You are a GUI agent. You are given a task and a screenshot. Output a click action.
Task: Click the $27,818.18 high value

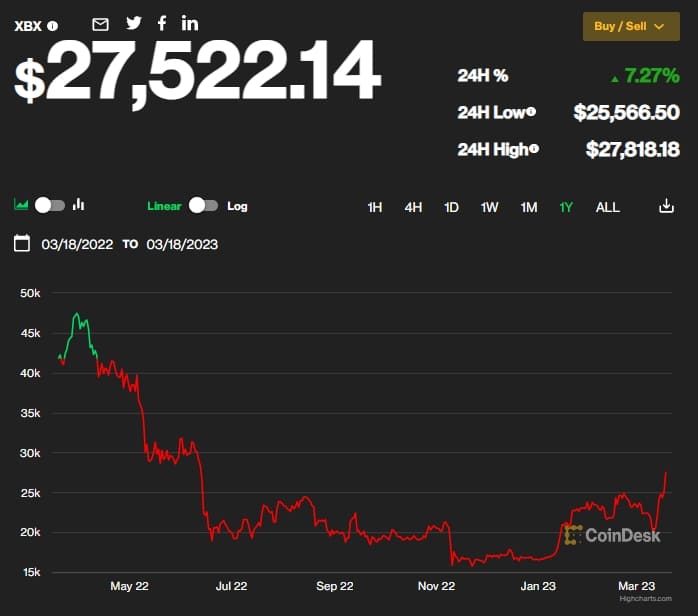633,149
